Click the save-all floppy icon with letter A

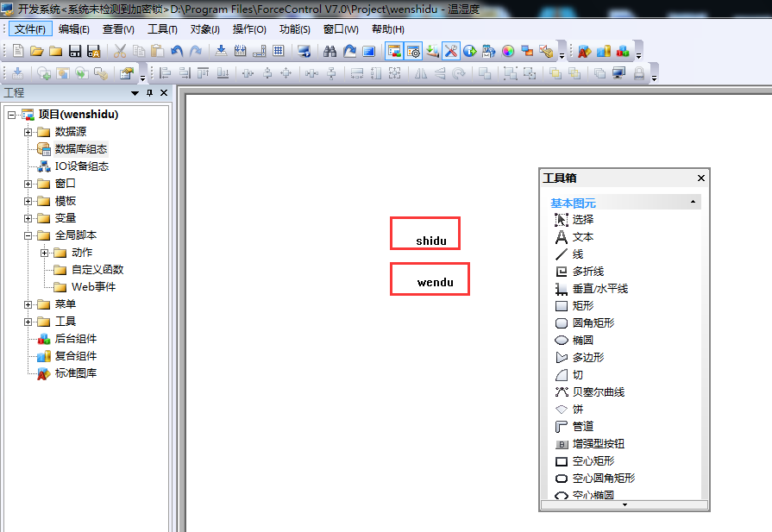(93, 51)
